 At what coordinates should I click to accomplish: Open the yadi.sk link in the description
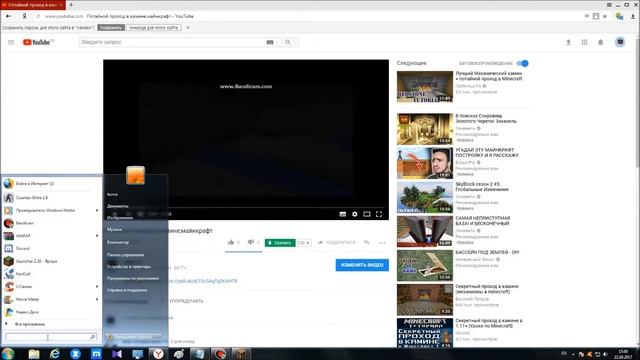click(x=203, y=281)
